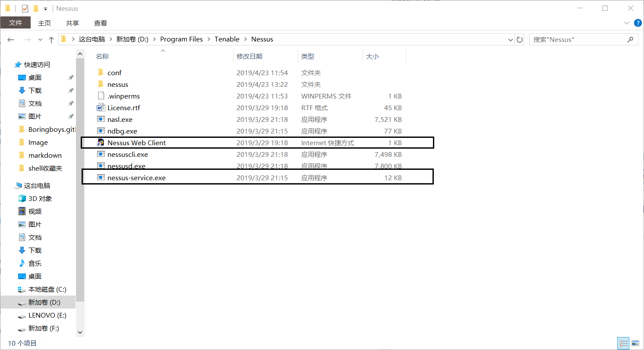Click Tenable in the address breadcrumb

click(x=227, y=39)
